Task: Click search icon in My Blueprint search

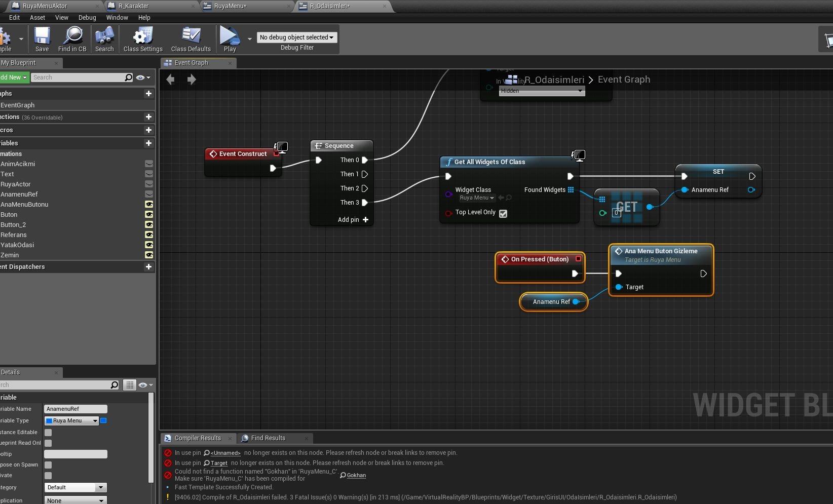Action: (129, 77)
